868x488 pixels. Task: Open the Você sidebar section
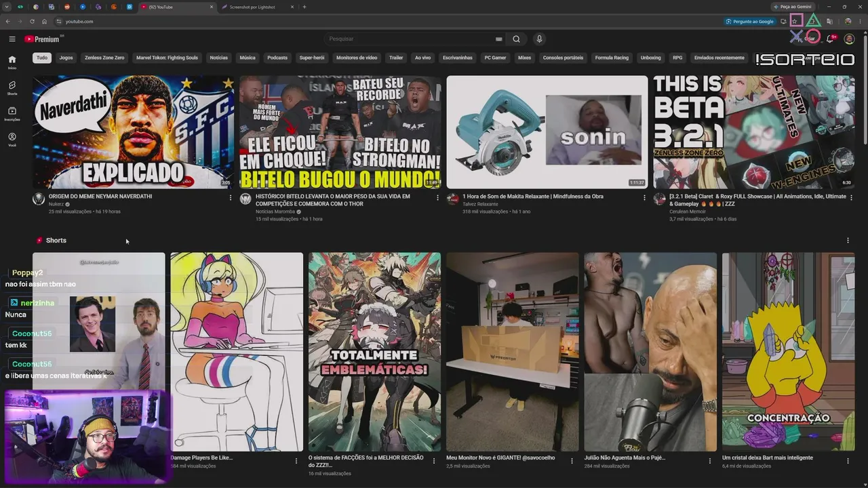point(12,140)
